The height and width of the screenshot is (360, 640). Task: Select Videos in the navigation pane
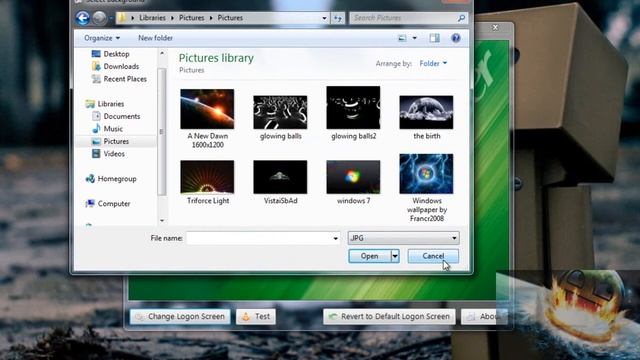(114, 154)
